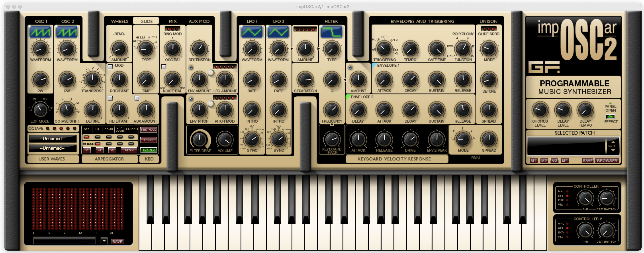Viewport: 644px width, 253px height.
Task: Collapse panel with PANEL OPEN triangle
Action: click(x=610, y=103)
